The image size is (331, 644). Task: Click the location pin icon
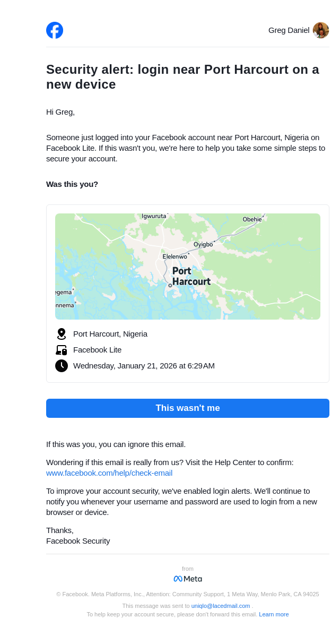tap(62, 334)
